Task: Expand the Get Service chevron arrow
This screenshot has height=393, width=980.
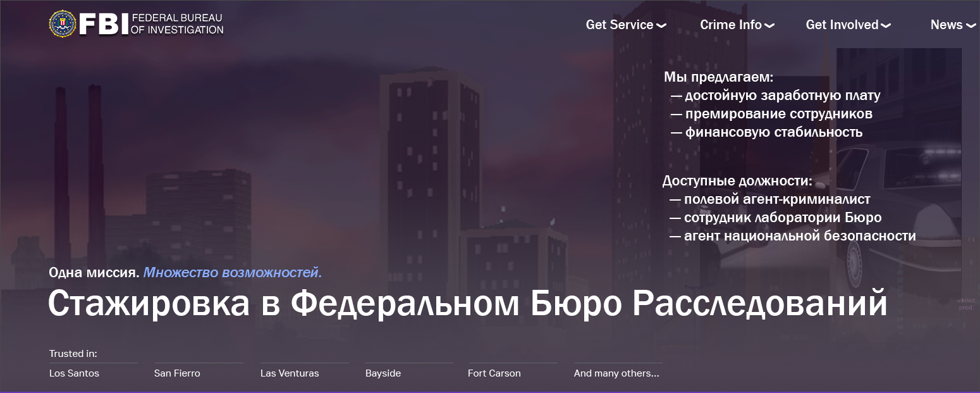Action: point(661,26)
